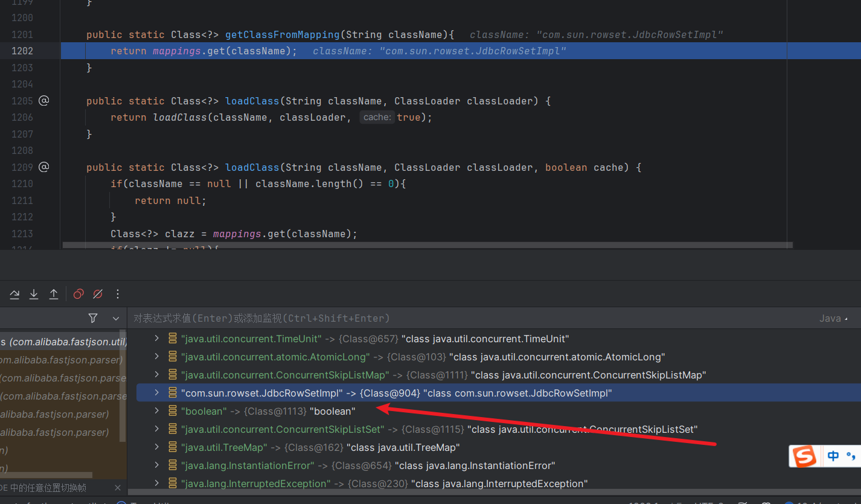Screen dimensions: 861x504
Task: Click the map entry icon beside "boolean"
Action: click(173, 411)
